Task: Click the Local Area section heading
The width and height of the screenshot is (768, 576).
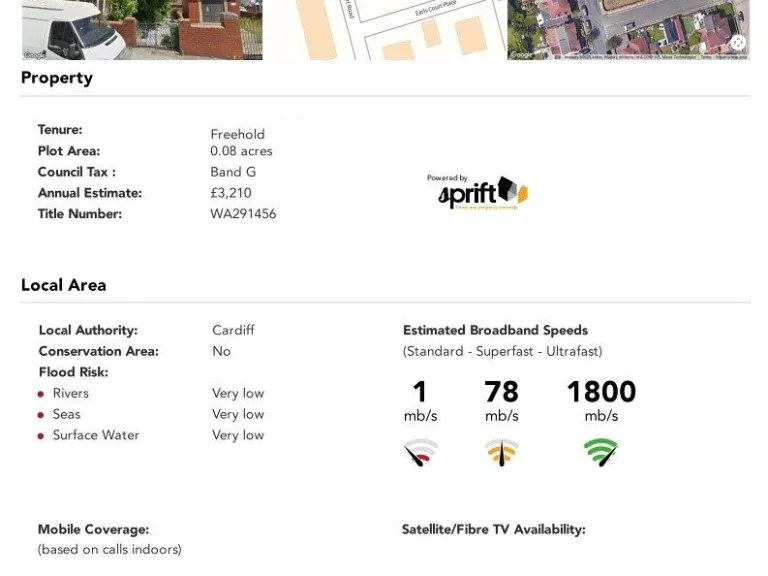Action: 64,285
